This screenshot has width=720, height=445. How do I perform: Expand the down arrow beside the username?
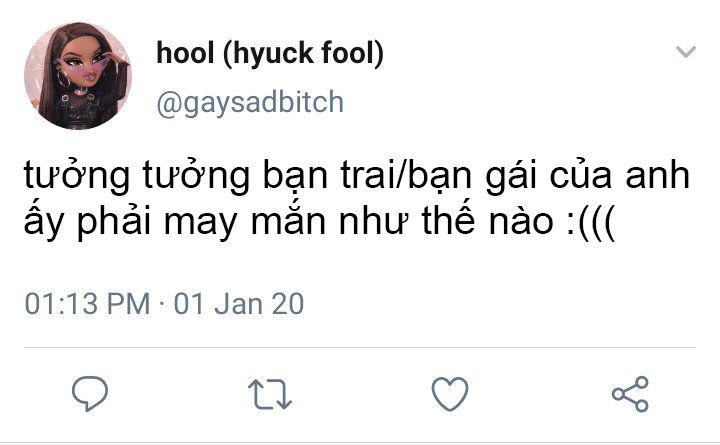click(x=686, y=51)
